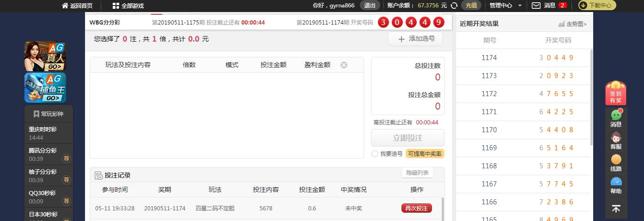Enable the chase number radio option
This screenshot has height=221, width=644.
point(375,154)
